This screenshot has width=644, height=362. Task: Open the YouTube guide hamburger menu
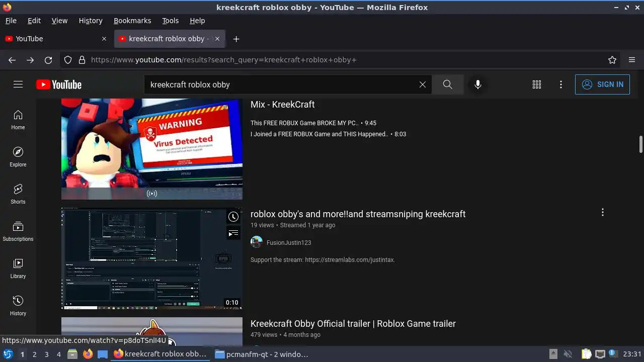[18, 84]
